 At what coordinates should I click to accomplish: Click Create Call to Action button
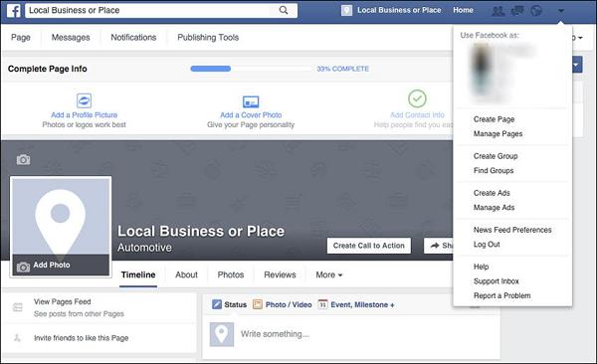368,246
